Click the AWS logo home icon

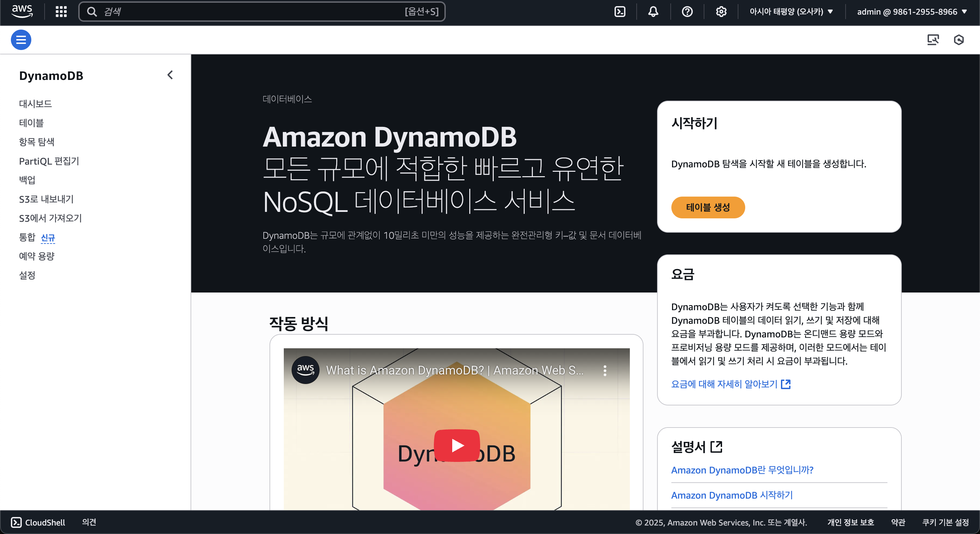pos(22,12)
